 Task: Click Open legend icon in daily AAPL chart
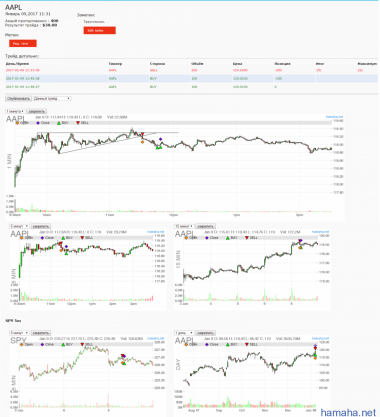point(186,344)
